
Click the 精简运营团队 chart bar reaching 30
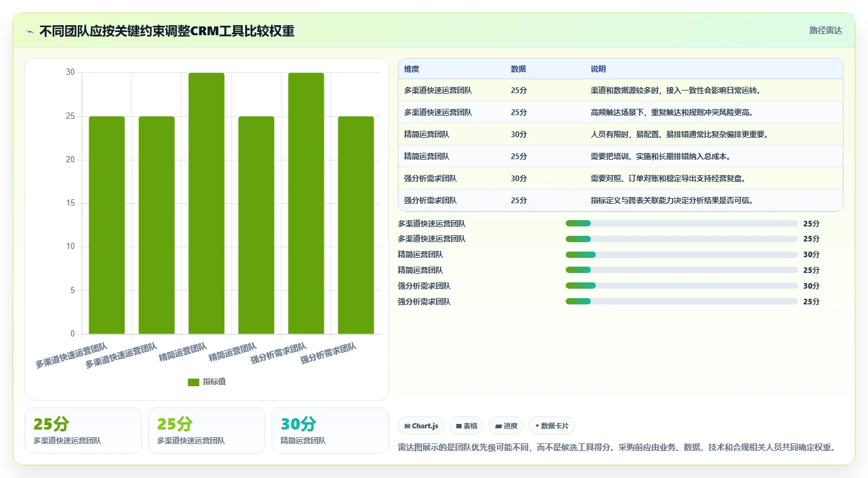point(206,203)
